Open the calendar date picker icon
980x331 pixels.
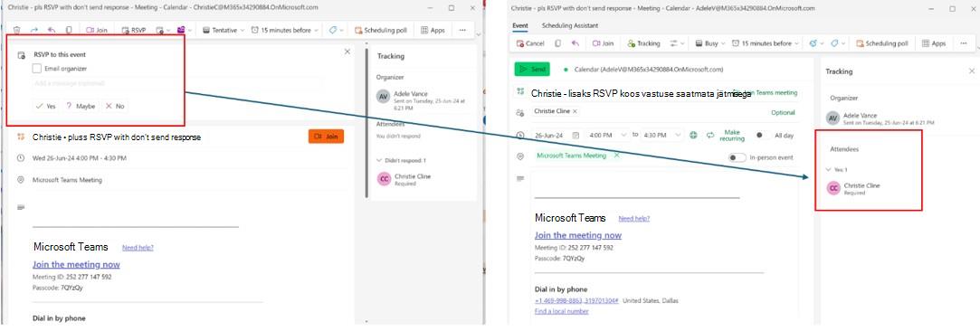tap(576, 135)
